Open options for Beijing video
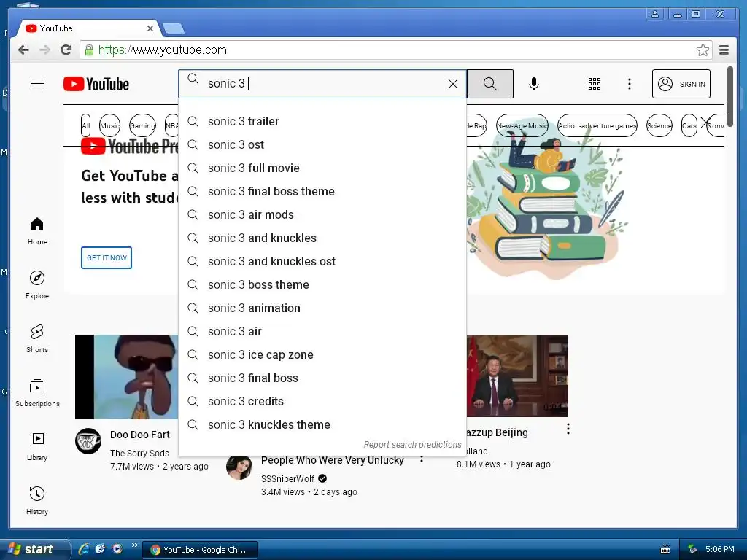 [568, 429]
